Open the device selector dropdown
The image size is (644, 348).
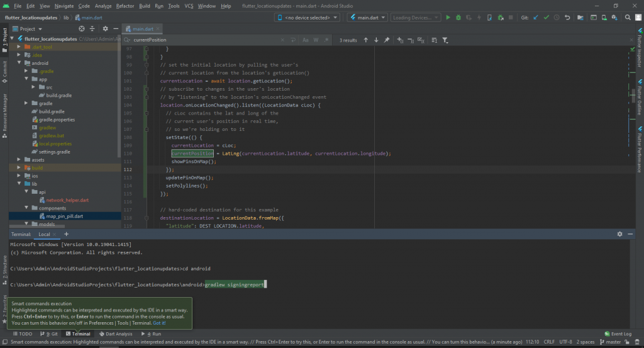(307, 18)
